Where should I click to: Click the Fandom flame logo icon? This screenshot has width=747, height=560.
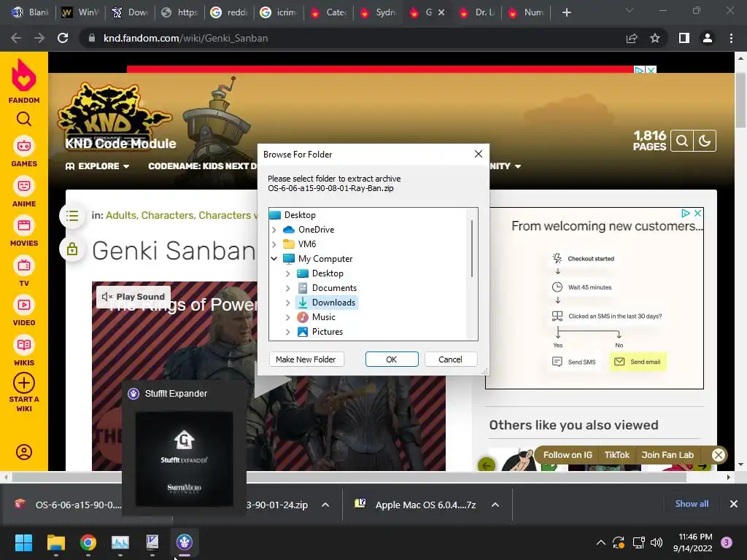click(24, 75)
